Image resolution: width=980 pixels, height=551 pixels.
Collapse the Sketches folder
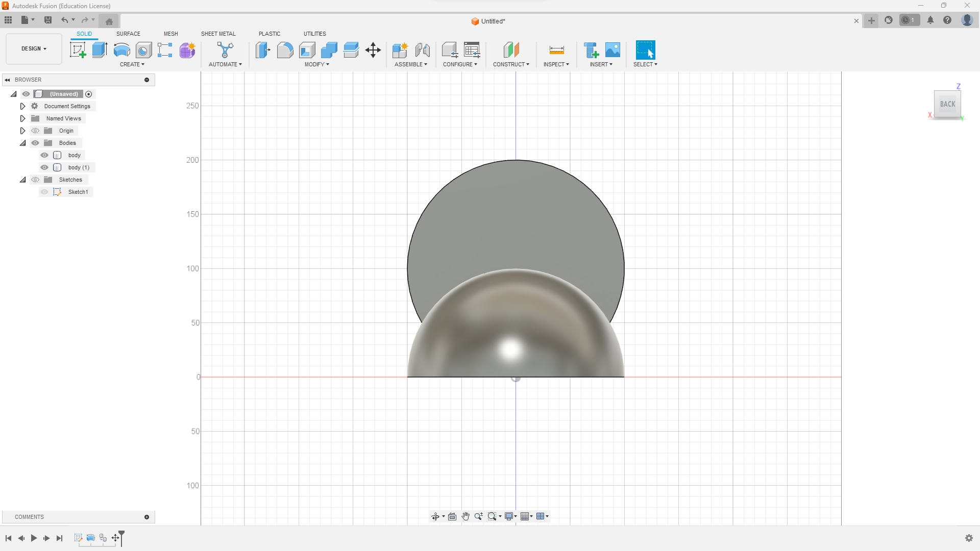click(23, 180)
